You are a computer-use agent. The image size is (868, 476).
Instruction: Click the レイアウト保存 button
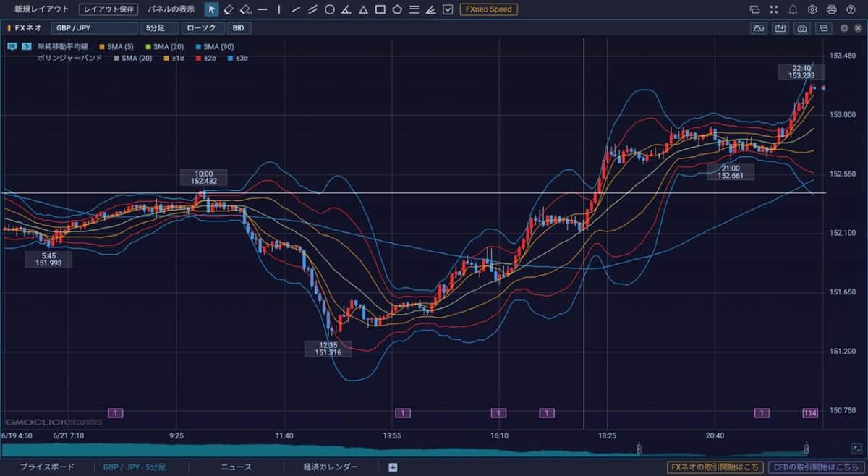point(109,9)
